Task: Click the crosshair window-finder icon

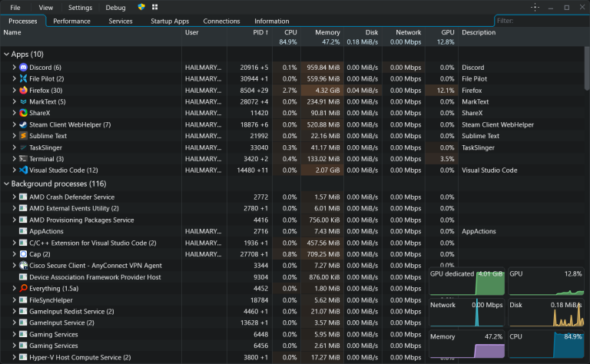Action: tap(535, 7)
